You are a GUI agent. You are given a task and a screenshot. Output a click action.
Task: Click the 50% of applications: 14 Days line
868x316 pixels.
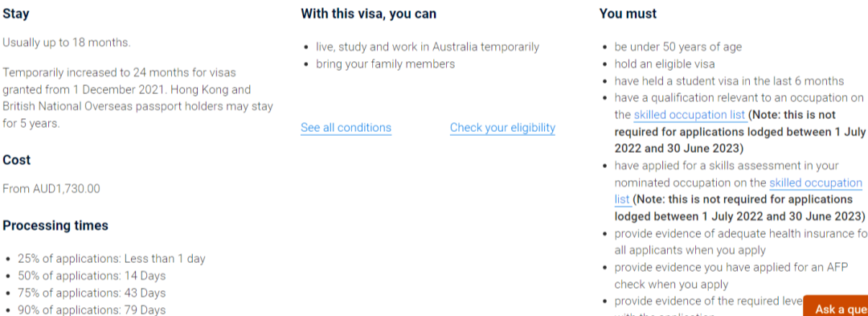click(92, 276)
